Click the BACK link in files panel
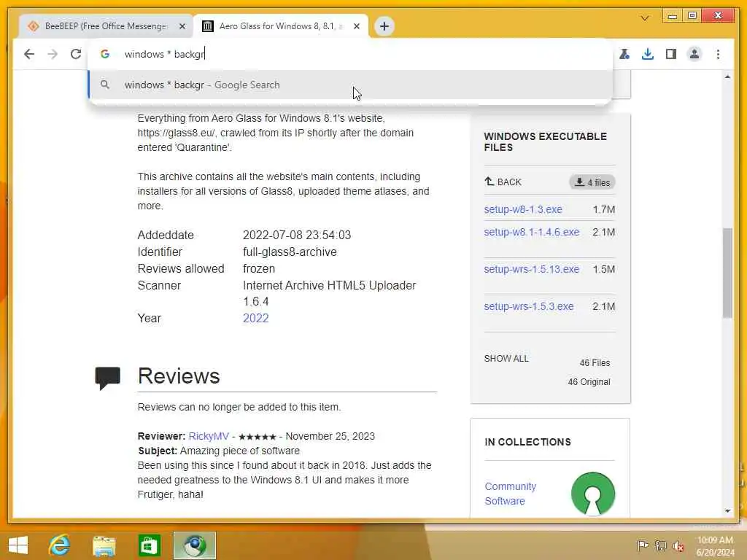The width and height of the screenshot is (747, 560). 503,182
